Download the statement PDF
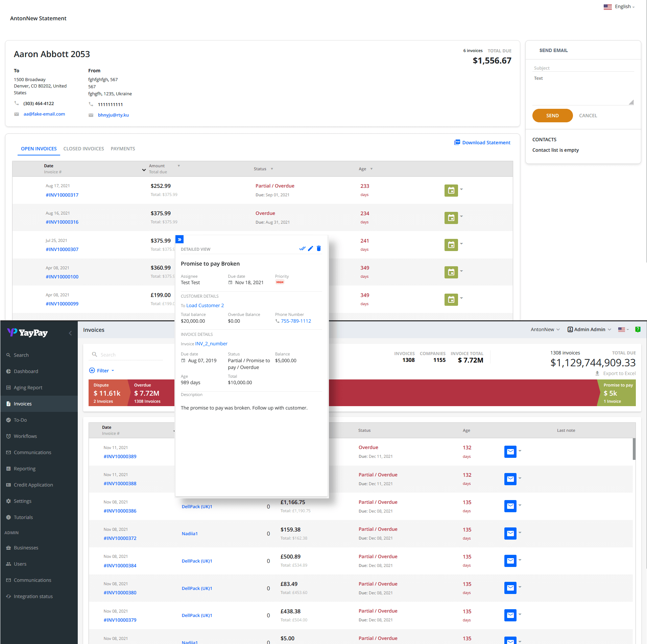Viewport: 647px width, 644px height. click(482, 143)
